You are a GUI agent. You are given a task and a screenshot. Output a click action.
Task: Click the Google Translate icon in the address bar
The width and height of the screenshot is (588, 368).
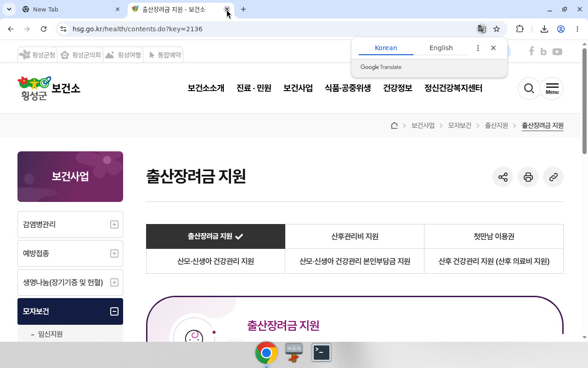[481, 29]
